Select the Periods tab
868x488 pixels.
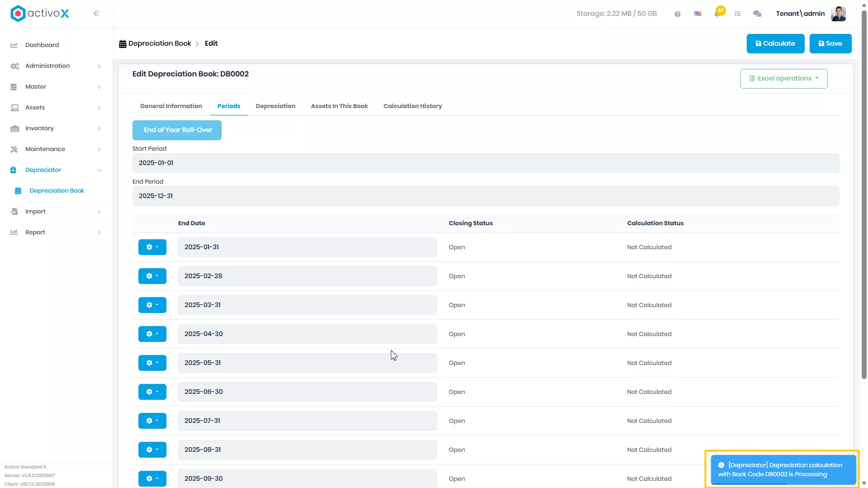click(x=229, y=106)
